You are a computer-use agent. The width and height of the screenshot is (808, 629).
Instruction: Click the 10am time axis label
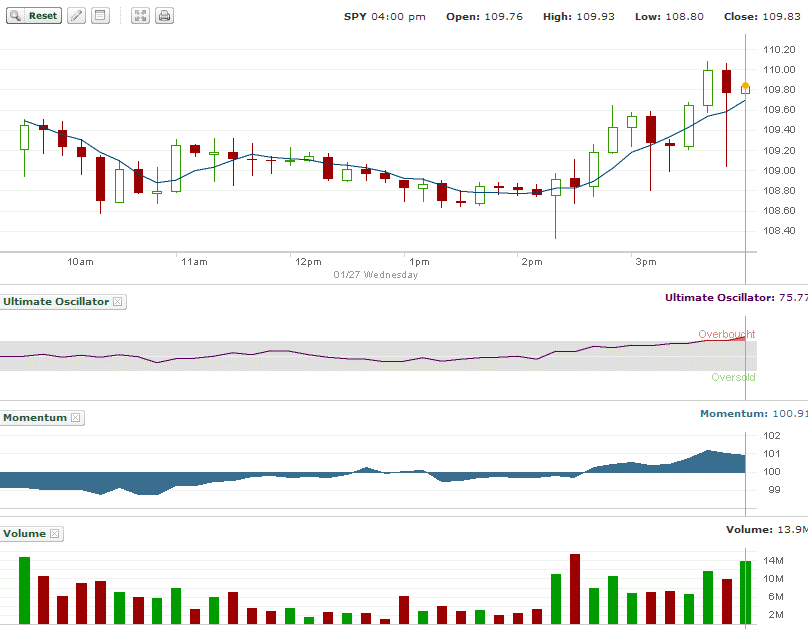pyautogui.click(x=80, y=262)
